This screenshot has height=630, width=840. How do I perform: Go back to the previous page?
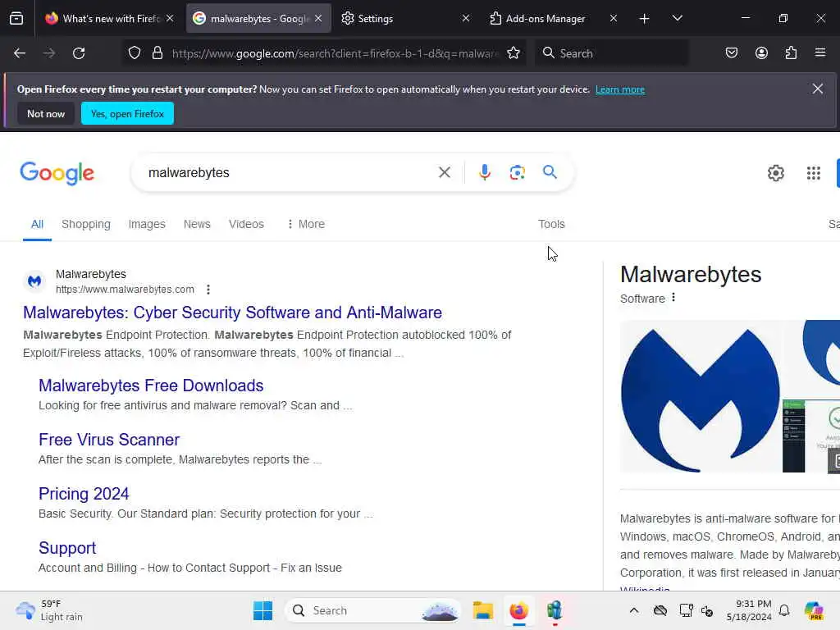(20, 53)
